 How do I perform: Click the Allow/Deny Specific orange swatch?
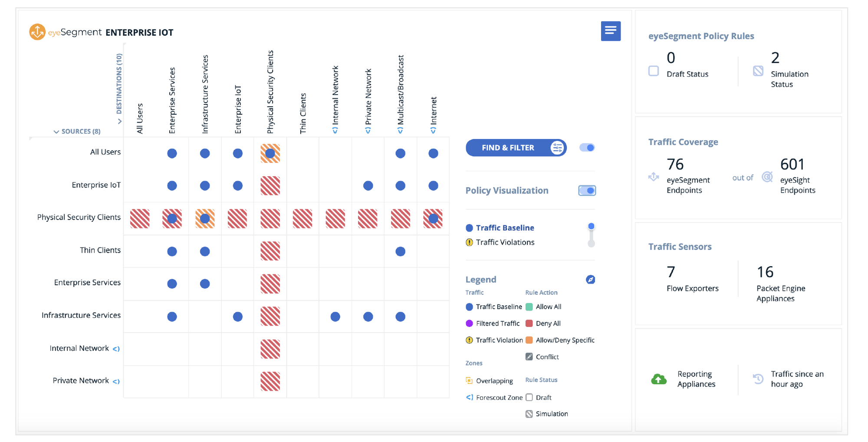(x=529, y=340)
